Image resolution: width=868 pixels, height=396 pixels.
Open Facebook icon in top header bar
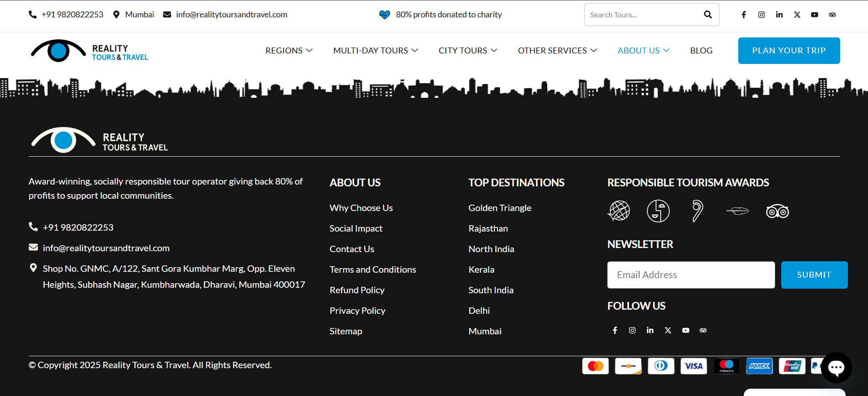click(x=744, y=15)
